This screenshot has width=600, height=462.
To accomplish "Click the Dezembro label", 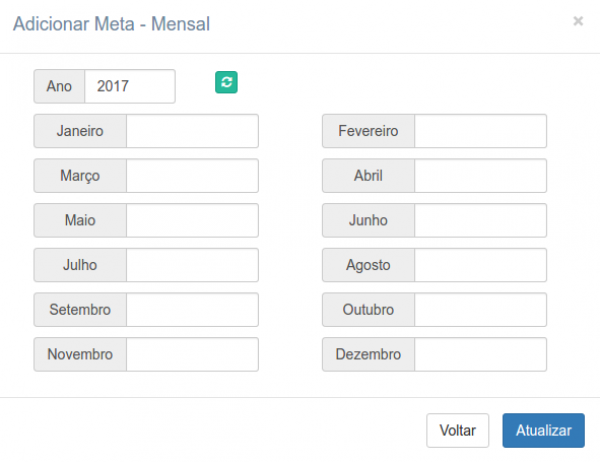I will pos(368,354).
